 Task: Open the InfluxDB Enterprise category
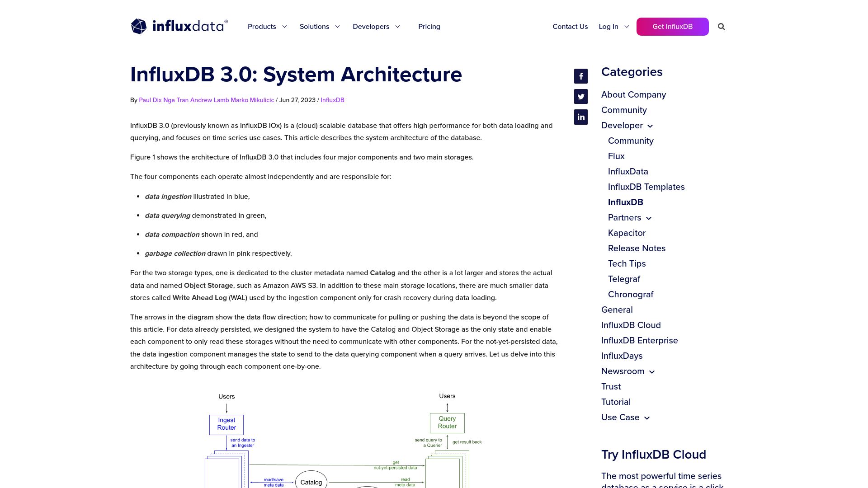(639, 340)
